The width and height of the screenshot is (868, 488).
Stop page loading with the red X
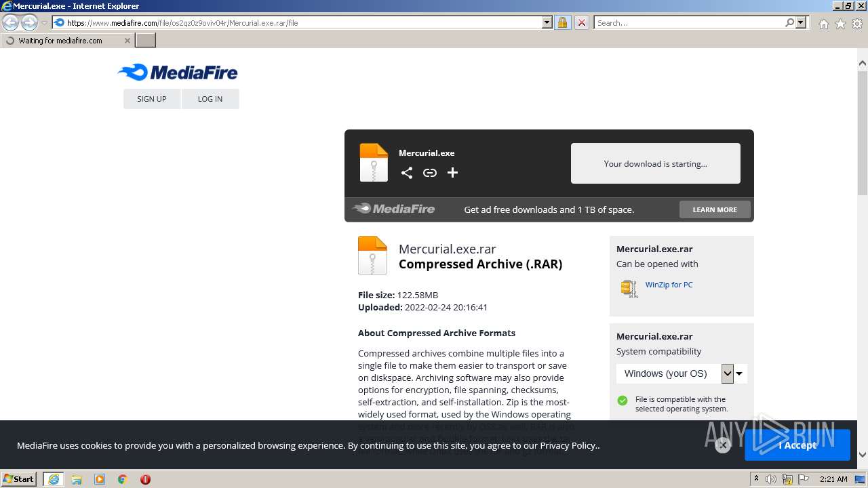click(581, 22)
